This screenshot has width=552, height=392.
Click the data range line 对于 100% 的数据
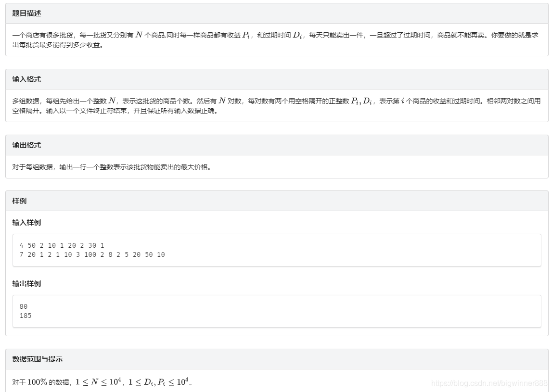[102, 382]
